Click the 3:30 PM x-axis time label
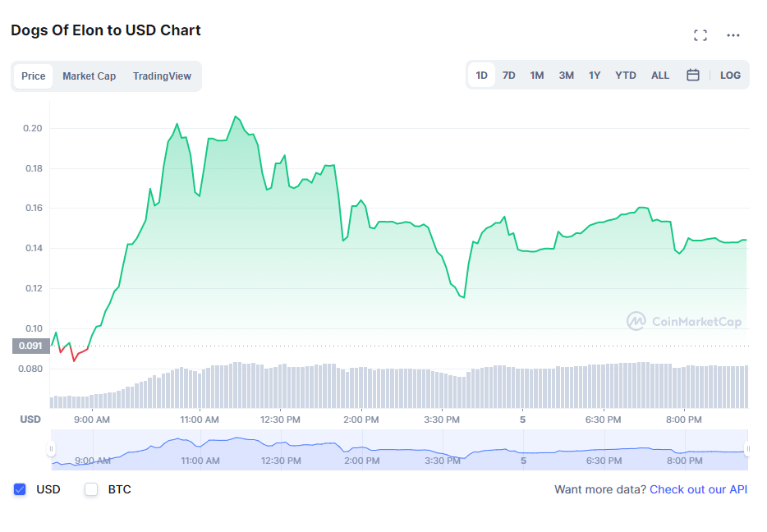The width and height of the screenshot is (767, 532). click(x=442, y=420)
